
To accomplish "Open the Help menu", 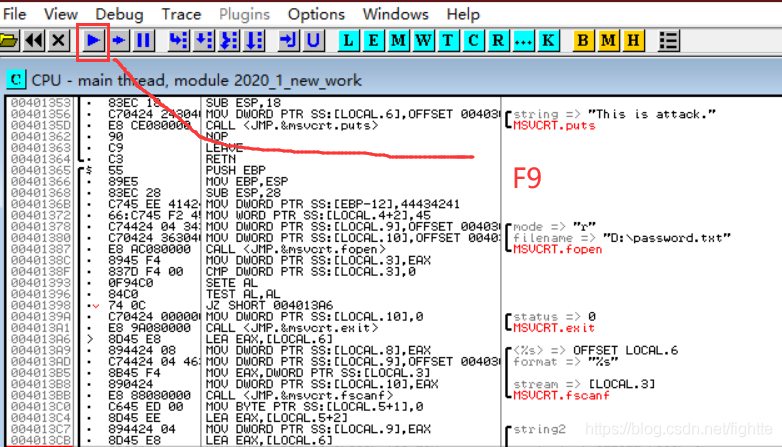I will (x=463, y=14).
